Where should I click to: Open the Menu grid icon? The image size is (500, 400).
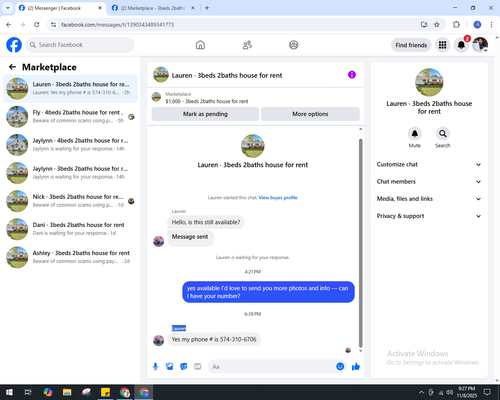[x=442, y=45]
